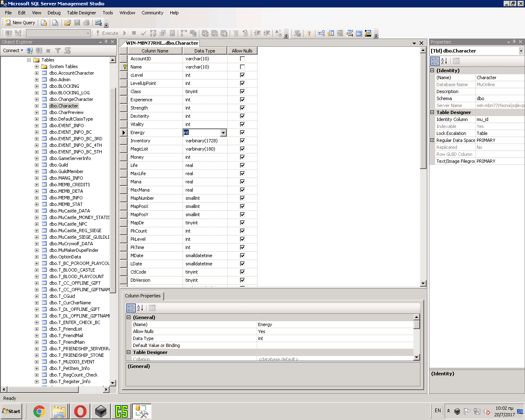Select the dbo.MEMB_INFO table
Screen dimensions: 525x420
66,198
